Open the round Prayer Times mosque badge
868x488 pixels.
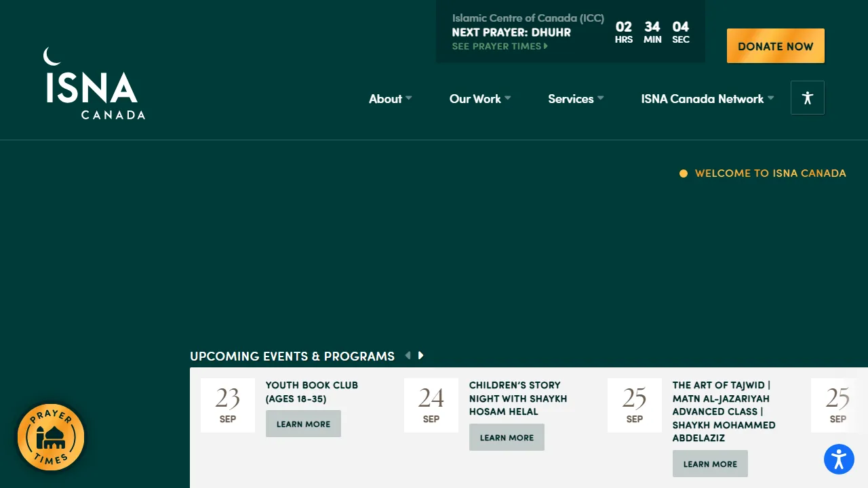pyautogui.click(x=51, y=437)
